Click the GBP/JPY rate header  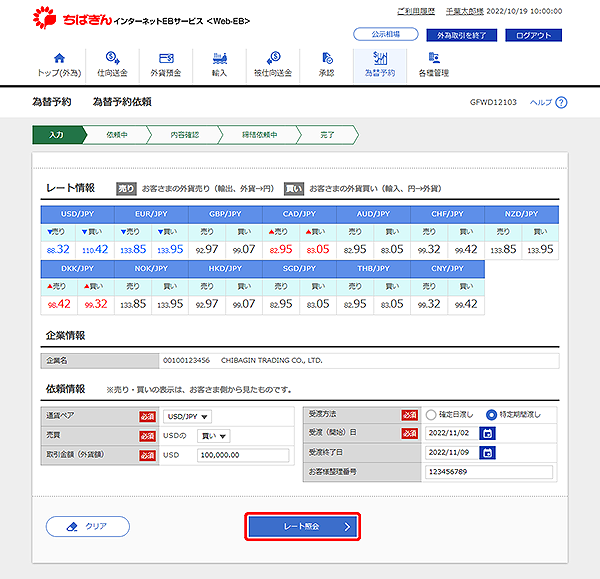225,214
